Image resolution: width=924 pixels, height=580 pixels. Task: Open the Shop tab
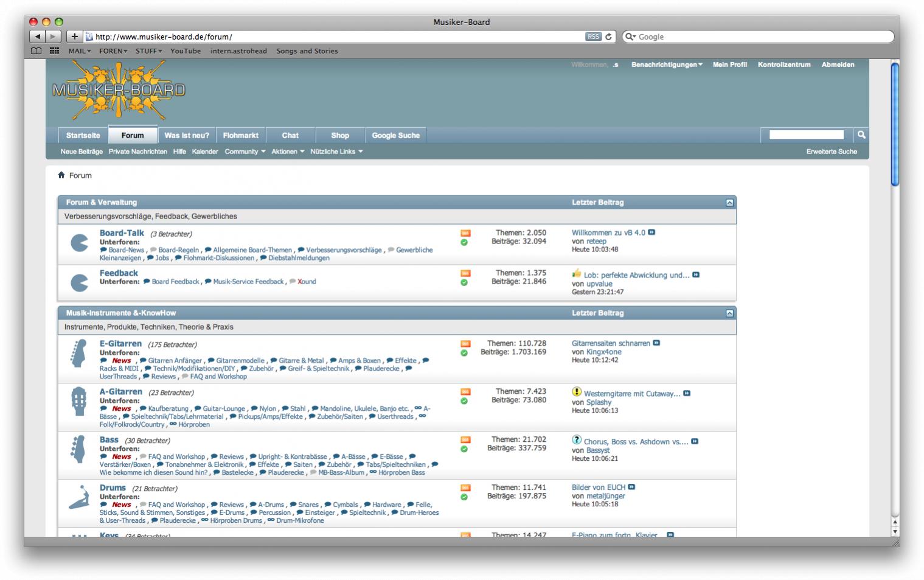pos(340,135)
